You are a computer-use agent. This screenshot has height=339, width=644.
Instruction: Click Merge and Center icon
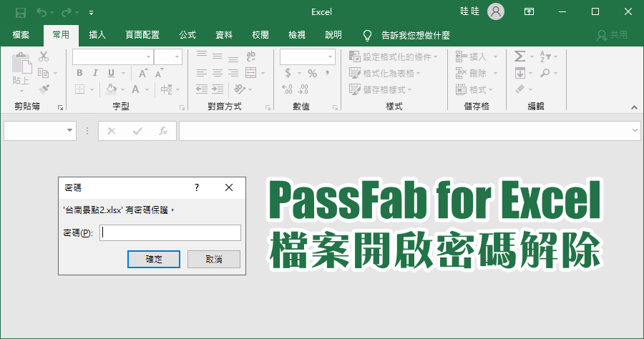[x=250, y=73]
